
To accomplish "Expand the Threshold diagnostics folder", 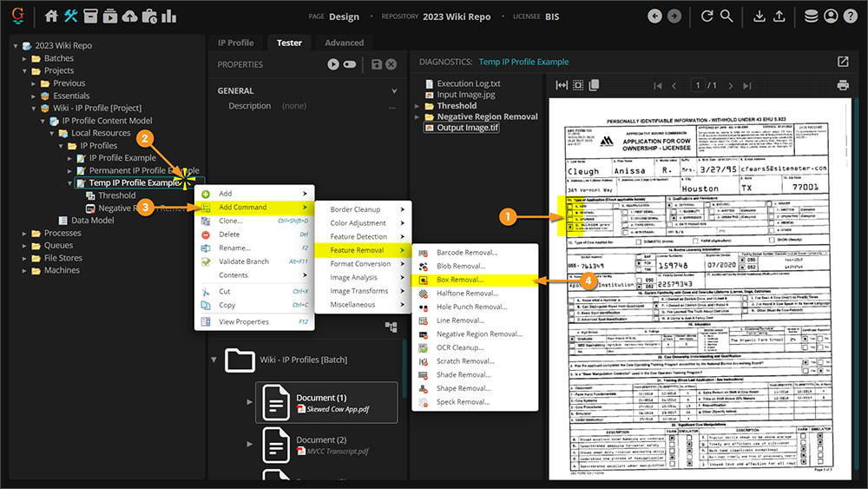I will (417, 106).
